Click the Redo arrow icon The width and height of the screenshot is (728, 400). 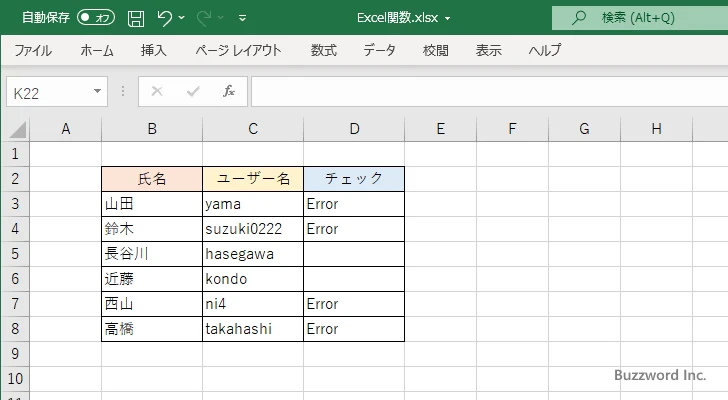(203, 18)
